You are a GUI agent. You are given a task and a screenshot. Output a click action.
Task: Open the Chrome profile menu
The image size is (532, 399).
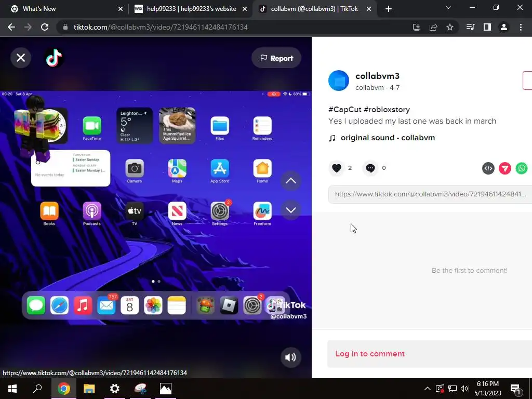click(504, 27)
